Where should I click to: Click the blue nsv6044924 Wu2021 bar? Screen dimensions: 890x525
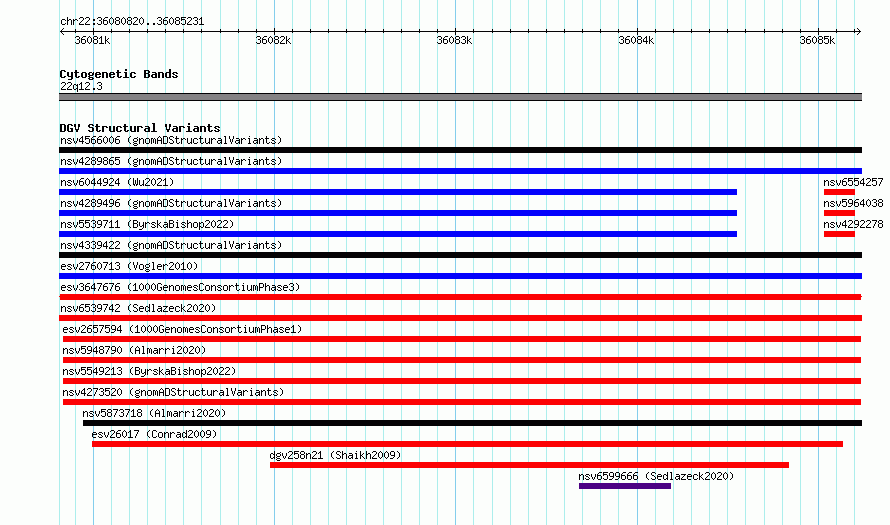point(398,192)
